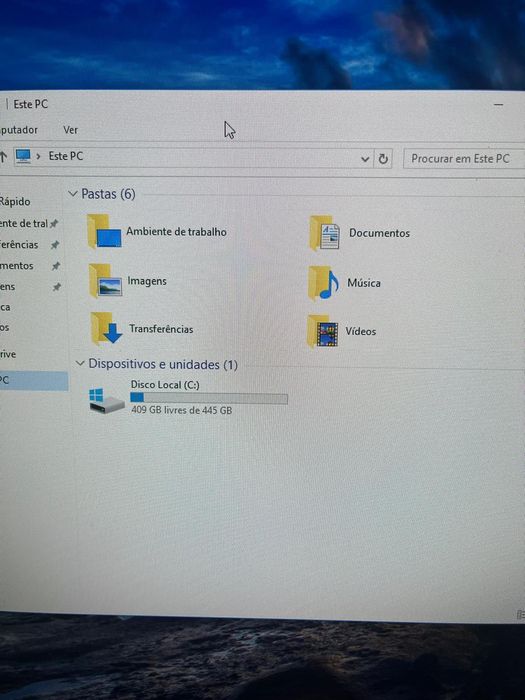This screenshot has width=525, height=700.
Task: Focus the Procurar em Este PC search box
Action: [464, 159]
